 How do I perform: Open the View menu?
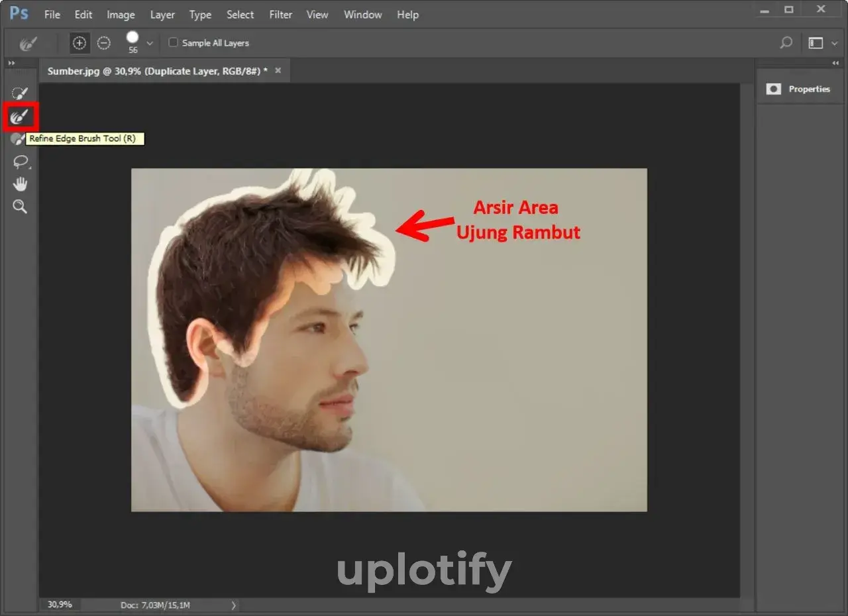click(317, 14)
